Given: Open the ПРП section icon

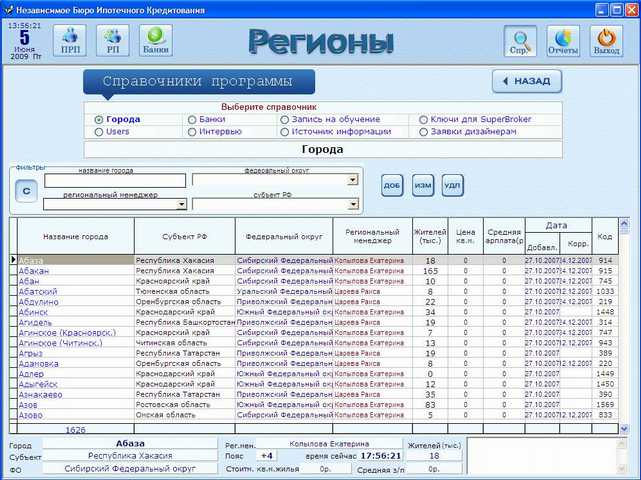Looking at the screenshot, I should click(70, 40).
